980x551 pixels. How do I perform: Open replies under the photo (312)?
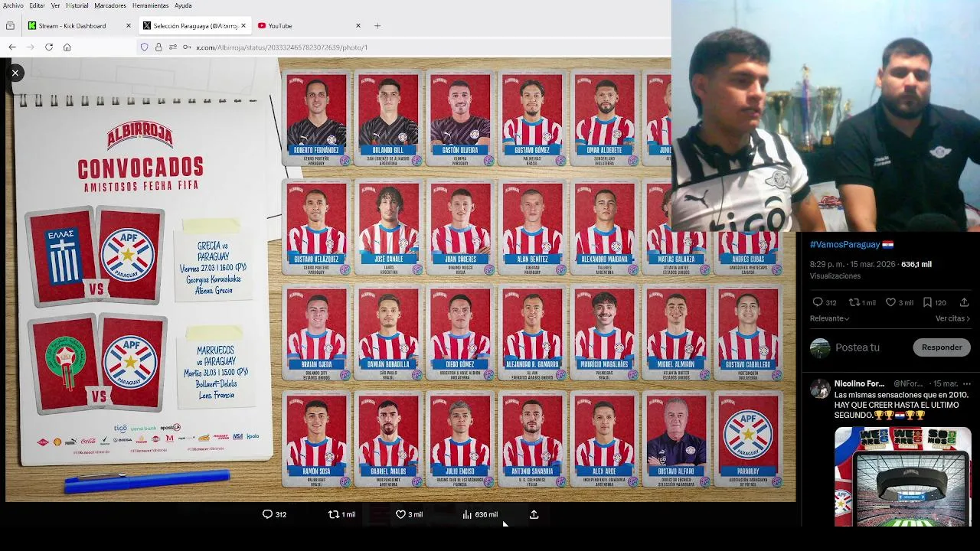tap(274, 514)
